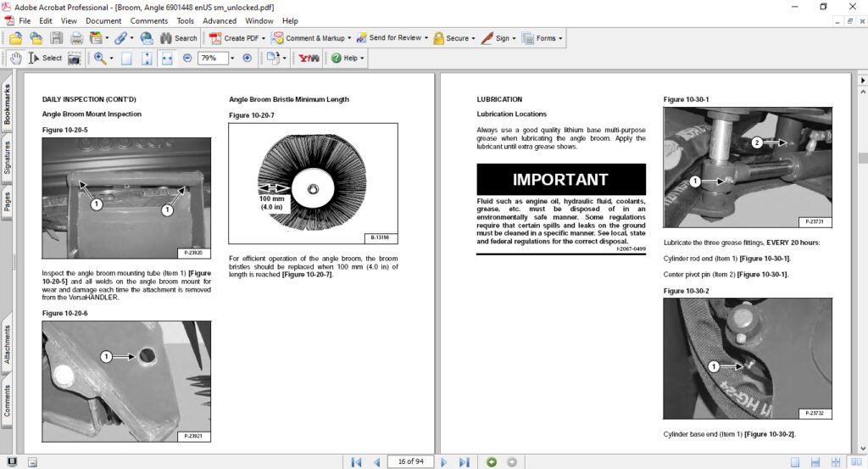The width and height of the screenshot is (868, 469).
Task: Open the Document menu
Action: tap(103, 20)
